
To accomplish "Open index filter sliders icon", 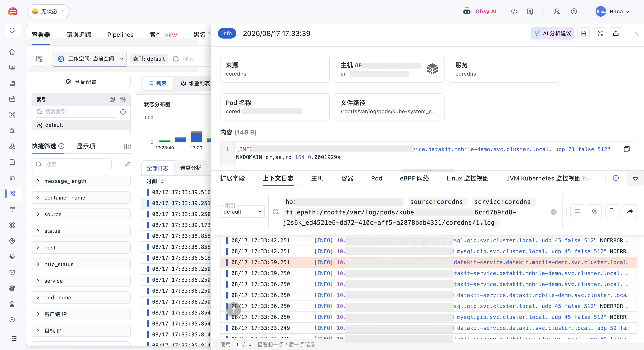I will pos(123,99).
